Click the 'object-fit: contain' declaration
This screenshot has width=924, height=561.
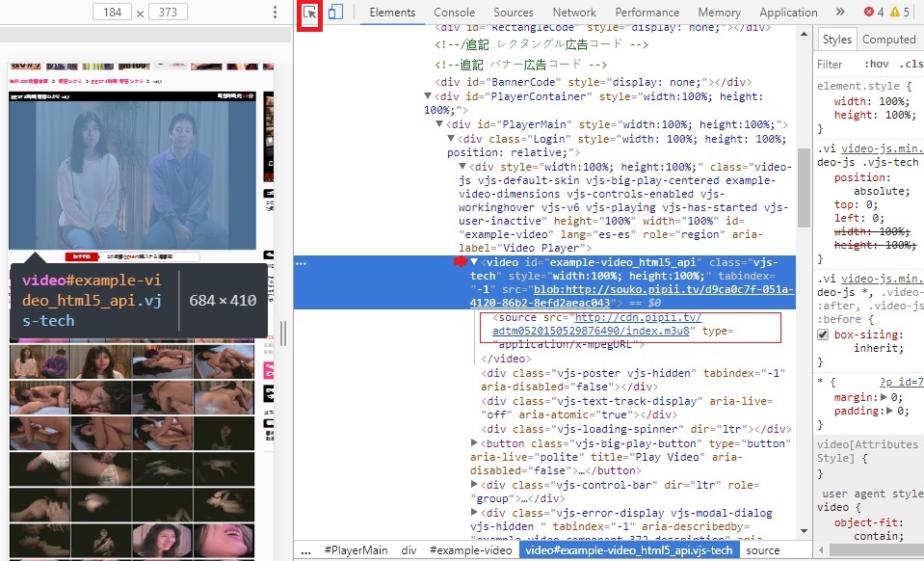tap(869, 529)
